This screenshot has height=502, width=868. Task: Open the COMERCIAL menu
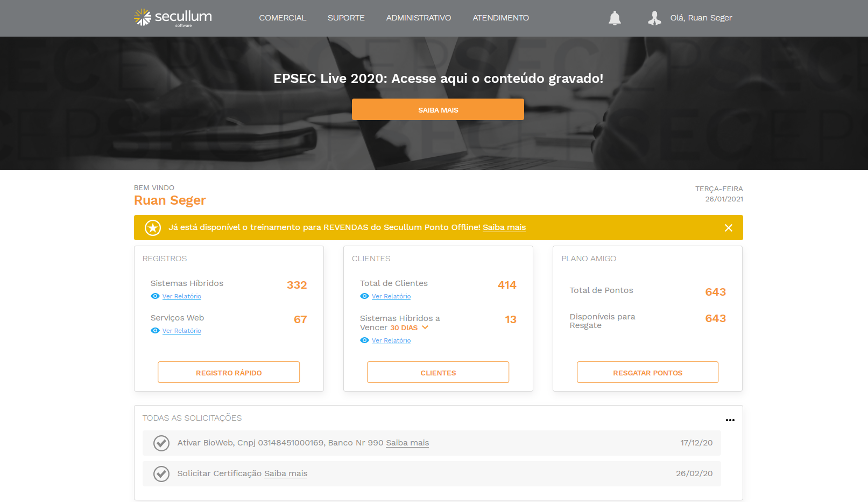pyautogui.click(x=283, y=18)
